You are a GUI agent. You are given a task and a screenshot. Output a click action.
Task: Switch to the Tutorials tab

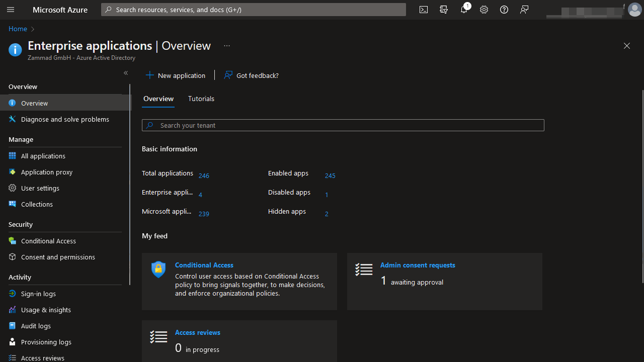tap(201, 99)
